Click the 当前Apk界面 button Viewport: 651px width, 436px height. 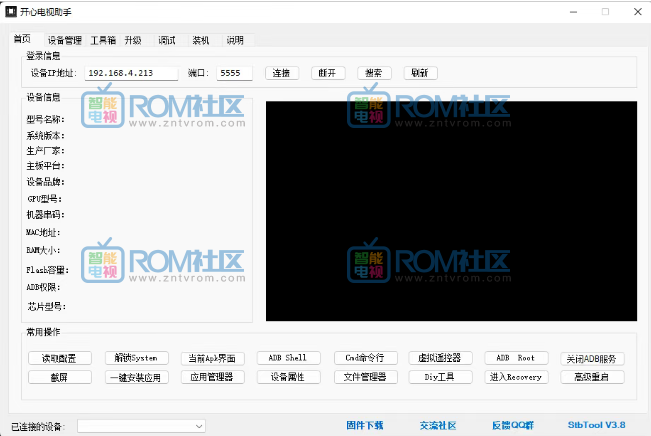click(x=213, y=358)
